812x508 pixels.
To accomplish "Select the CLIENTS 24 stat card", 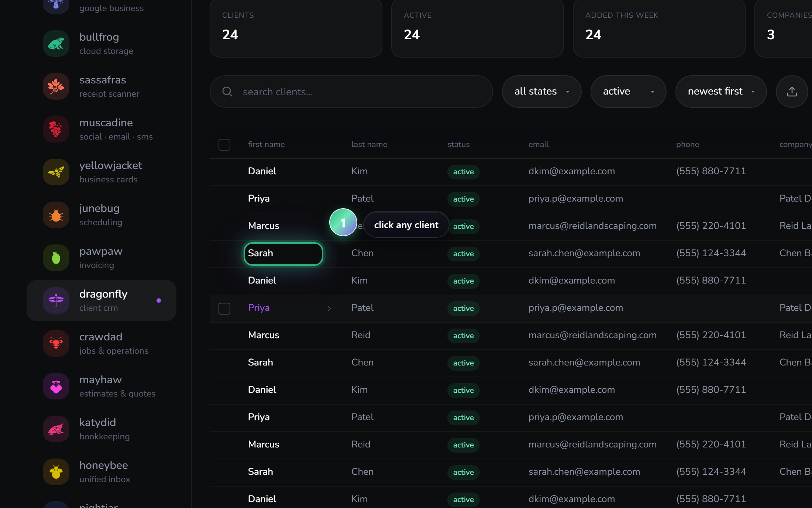I will point(296,28).
